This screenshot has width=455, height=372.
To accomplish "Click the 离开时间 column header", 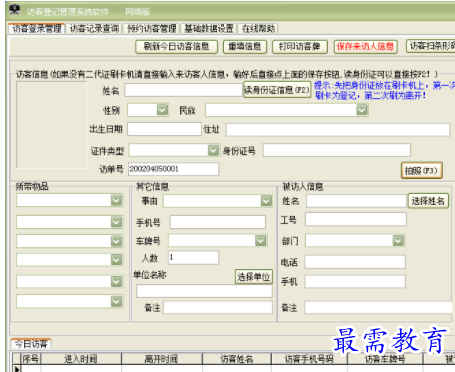I will tap(161, 359).
